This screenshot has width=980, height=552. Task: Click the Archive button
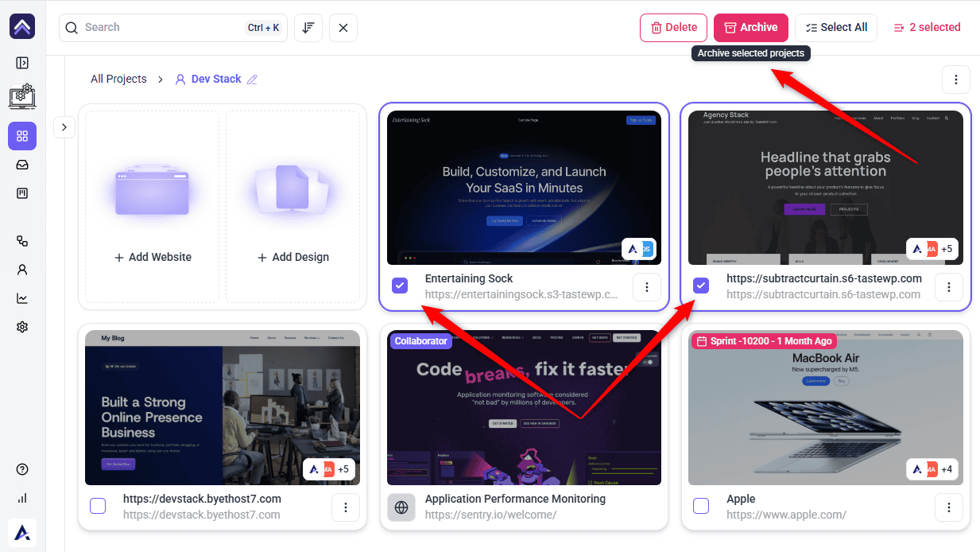click(751, 28)
